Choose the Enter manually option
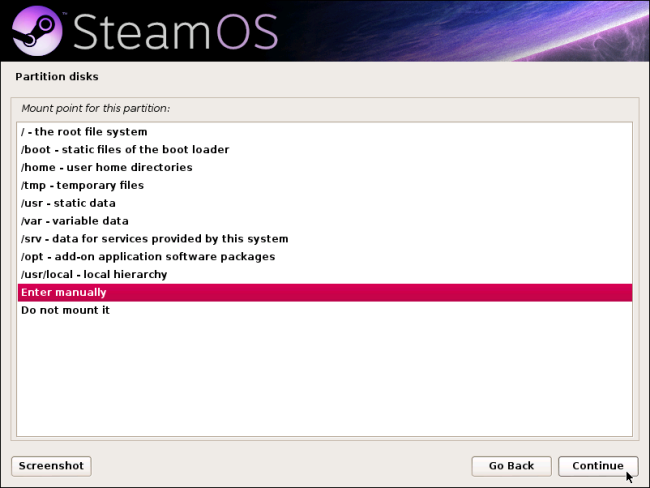Image resolution: width=650 pixels, height=488 pixels. 325,292
